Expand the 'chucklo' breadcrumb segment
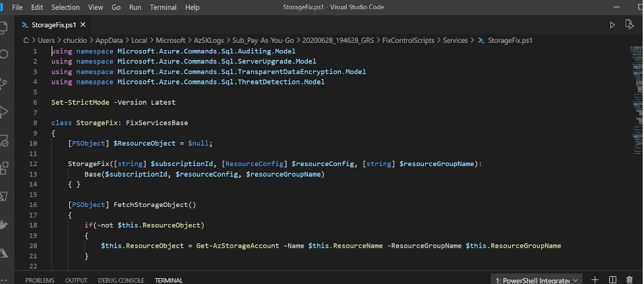Viewport: 644px width, 284px height. coord(75,40)
